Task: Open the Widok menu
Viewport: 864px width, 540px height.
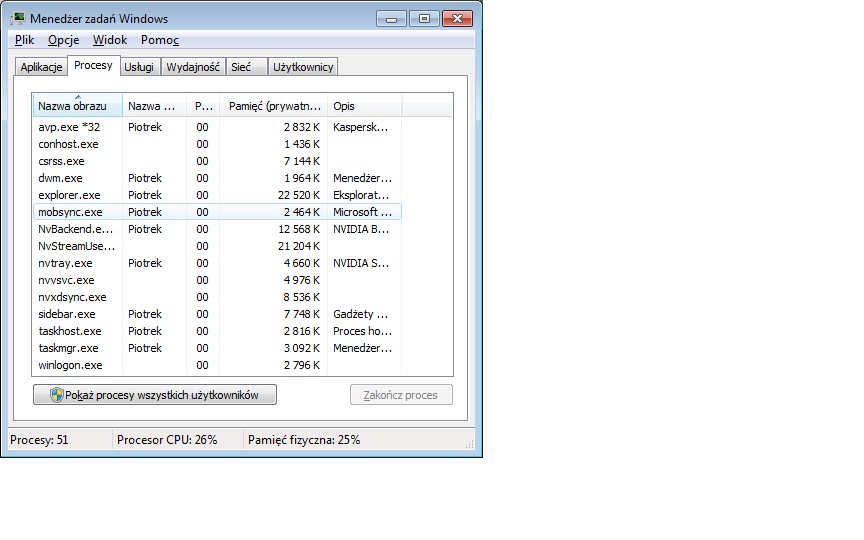Action: tap(110, 40)
